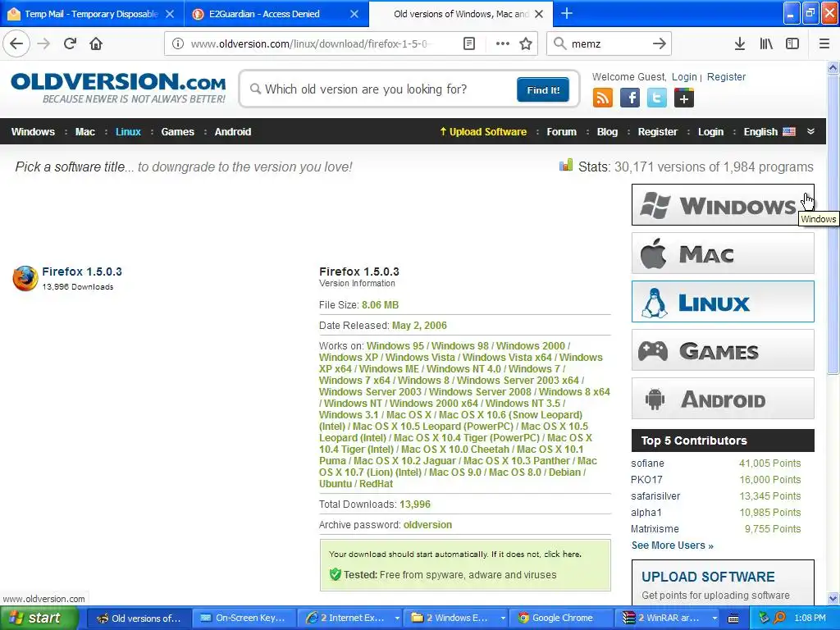The width and height of the screenshot is (840, 630).
Task: Select the Android robot banner in the sidebar
Action: pos(723,399)
